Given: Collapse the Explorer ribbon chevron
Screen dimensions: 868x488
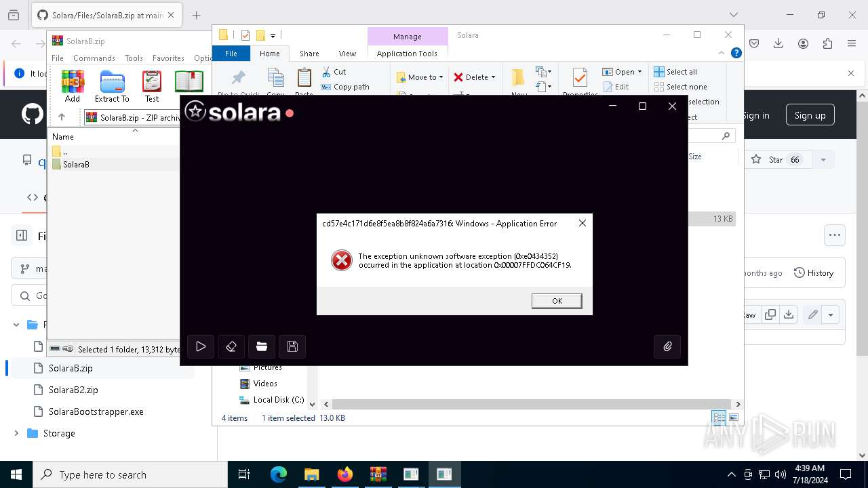Looking at the screenshot, I should [x=722, y=54].
